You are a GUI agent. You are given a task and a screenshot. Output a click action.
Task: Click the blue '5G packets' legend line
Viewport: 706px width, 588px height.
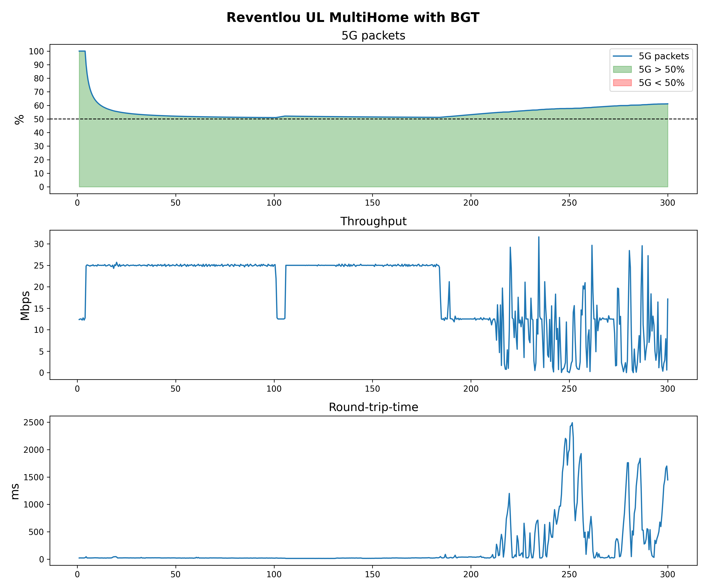(622, 56)
